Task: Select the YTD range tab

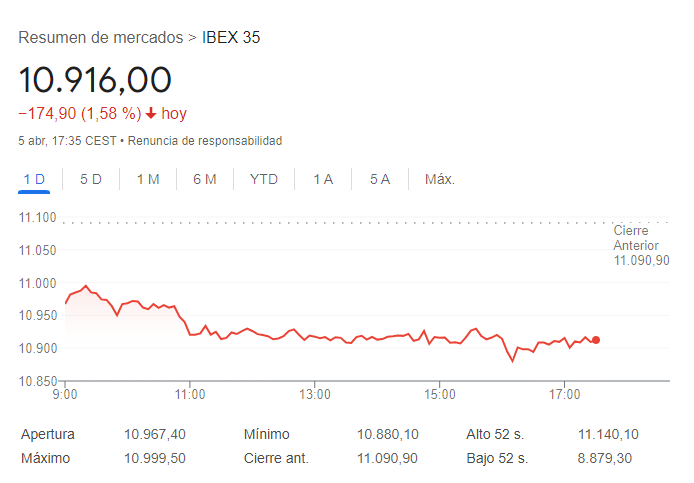Action: pos(264,179)
